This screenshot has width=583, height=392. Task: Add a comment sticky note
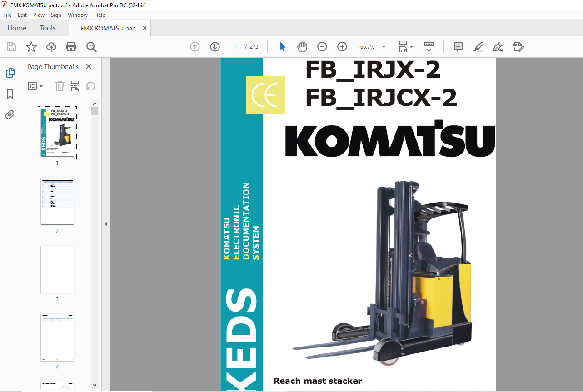point(458,47)
